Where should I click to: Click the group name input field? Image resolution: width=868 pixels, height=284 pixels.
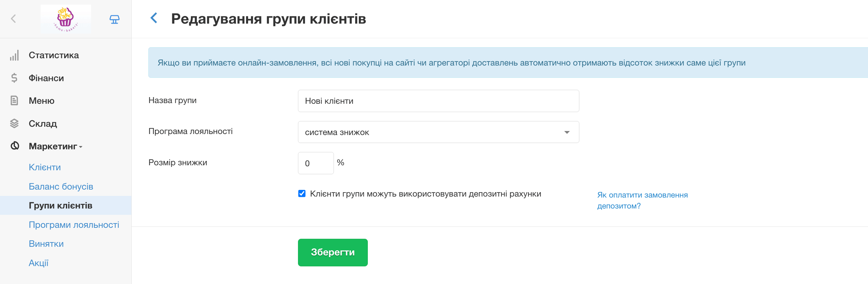point(438,101)
